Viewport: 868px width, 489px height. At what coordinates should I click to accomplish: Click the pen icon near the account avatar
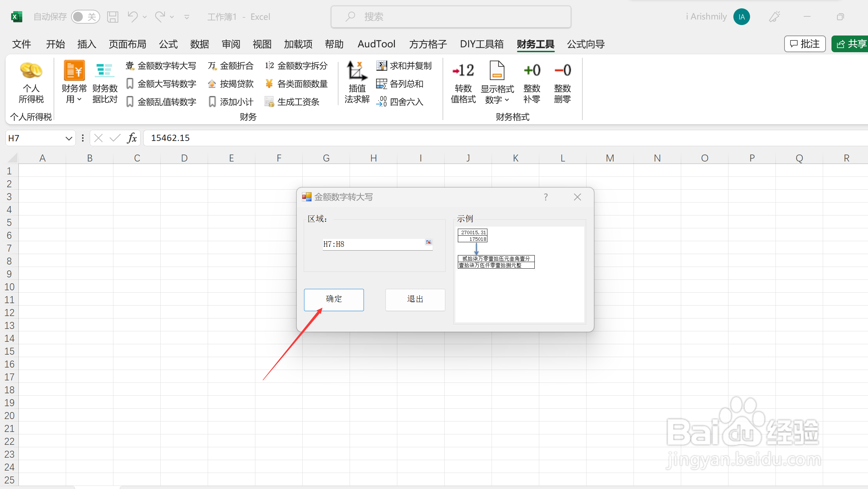(774, 17)
